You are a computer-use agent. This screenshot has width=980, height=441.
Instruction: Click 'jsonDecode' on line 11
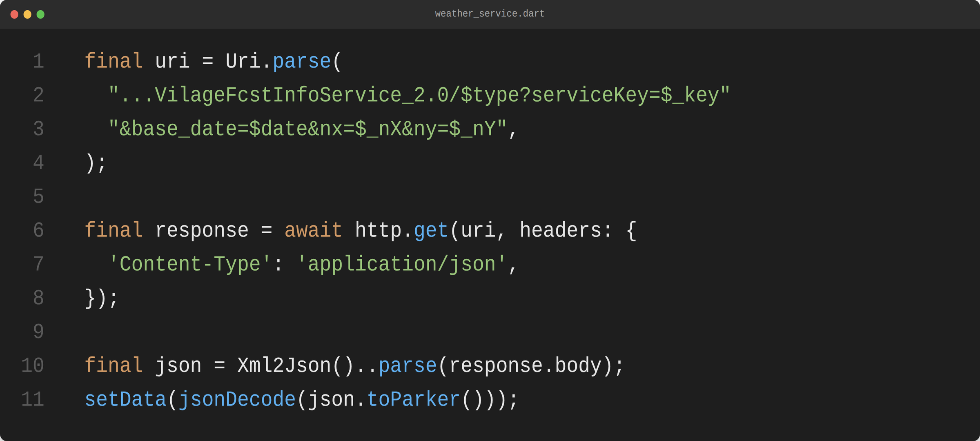(237, 399)
